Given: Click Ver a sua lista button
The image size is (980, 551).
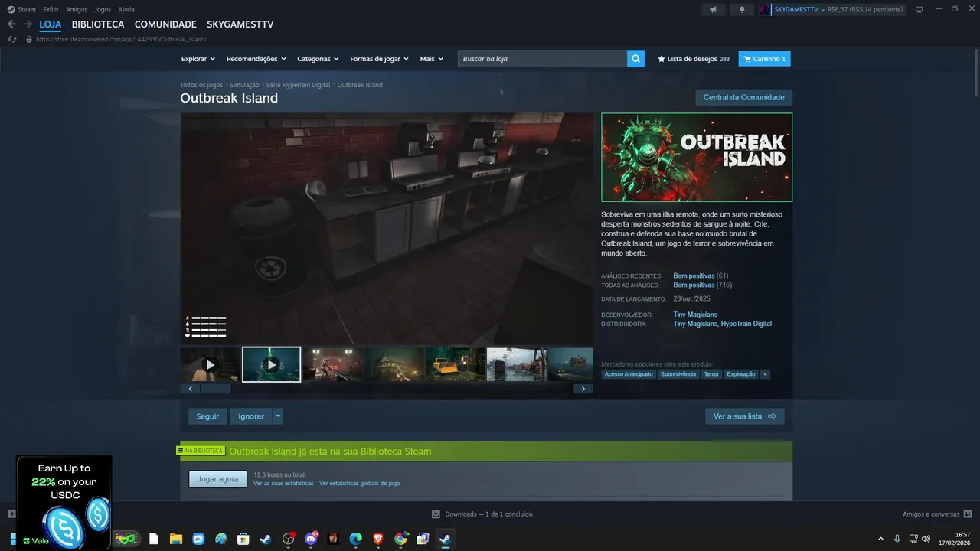Looking at the screenshot, I should click(x=744, y=416).
